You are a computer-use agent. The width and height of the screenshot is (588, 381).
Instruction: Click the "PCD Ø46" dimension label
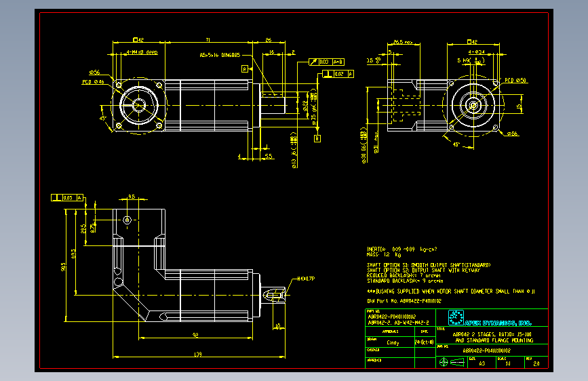[x=93, y=82]
